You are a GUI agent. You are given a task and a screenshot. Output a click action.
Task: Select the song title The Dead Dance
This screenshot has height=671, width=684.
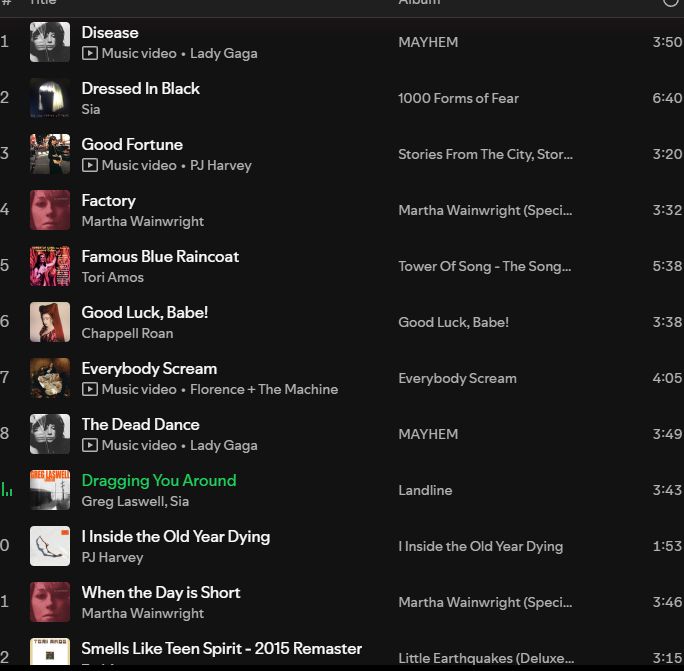coord(140,425)
